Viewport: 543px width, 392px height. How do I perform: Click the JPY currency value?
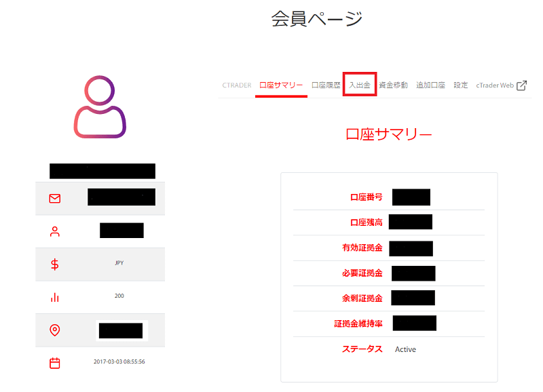click(119, 263)
